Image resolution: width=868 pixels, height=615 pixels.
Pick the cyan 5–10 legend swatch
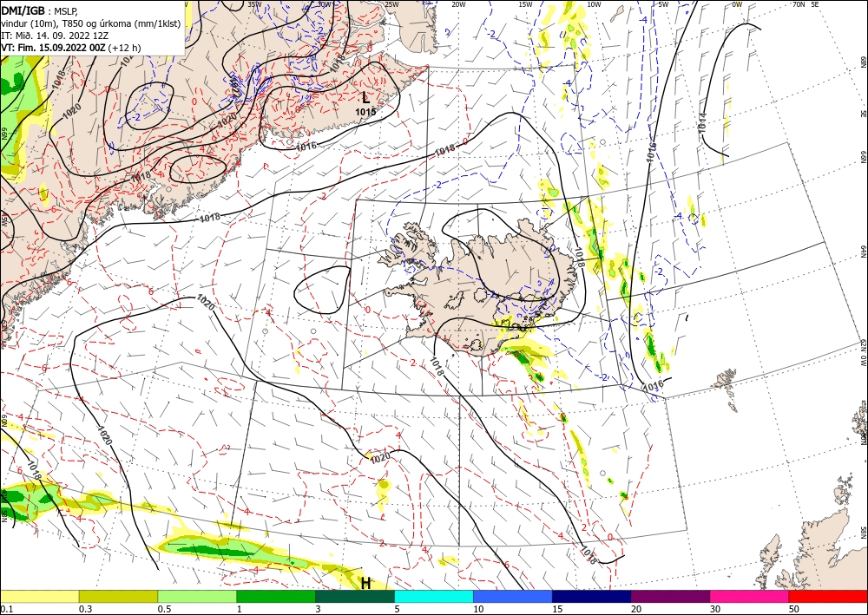(434, 596)
